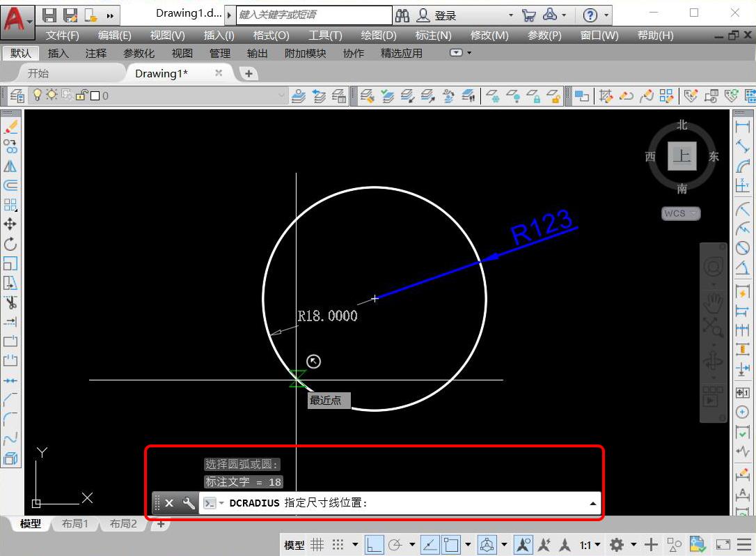Expand the command line history arrow
Screen dimensions: 756x556
click(592, 503)
